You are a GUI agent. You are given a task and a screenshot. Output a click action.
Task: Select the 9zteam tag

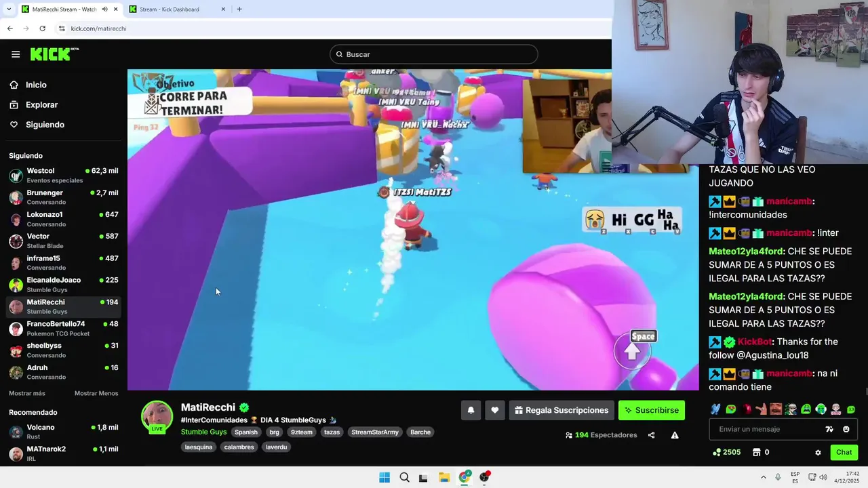click(302, 432)
